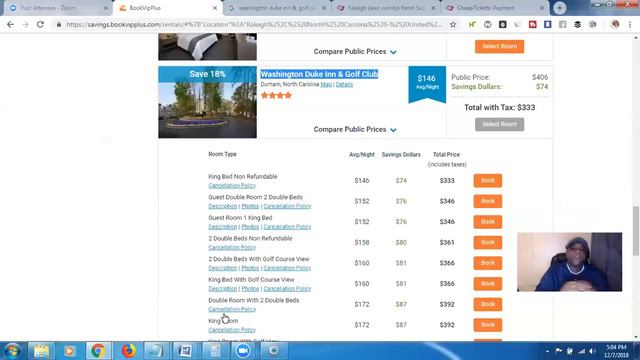Open Description for Guest Room 1 King Bed
This screenshot has height=360, width=640.
(x=222, y=227)
